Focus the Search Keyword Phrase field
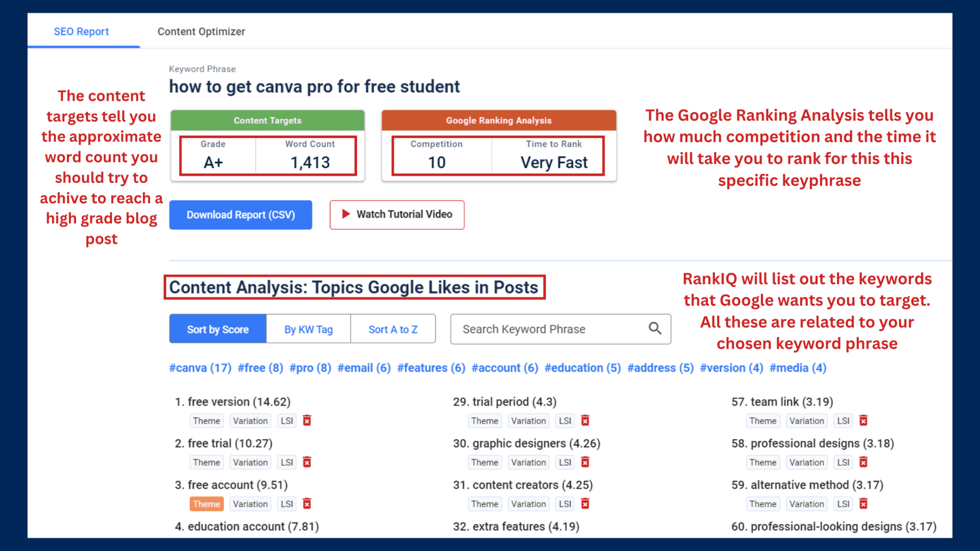Image resolution: width=980 pixels, height=551 pixels. pos(560,329)
